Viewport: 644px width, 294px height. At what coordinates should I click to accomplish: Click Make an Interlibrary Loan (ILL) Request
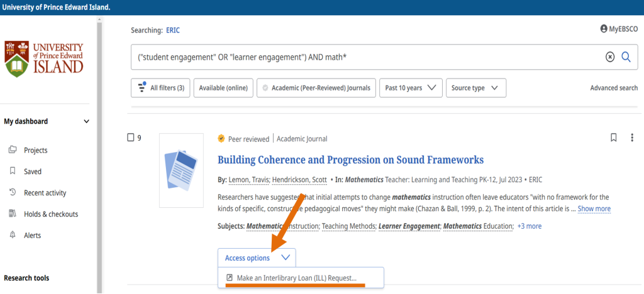[x=296, y=278]
